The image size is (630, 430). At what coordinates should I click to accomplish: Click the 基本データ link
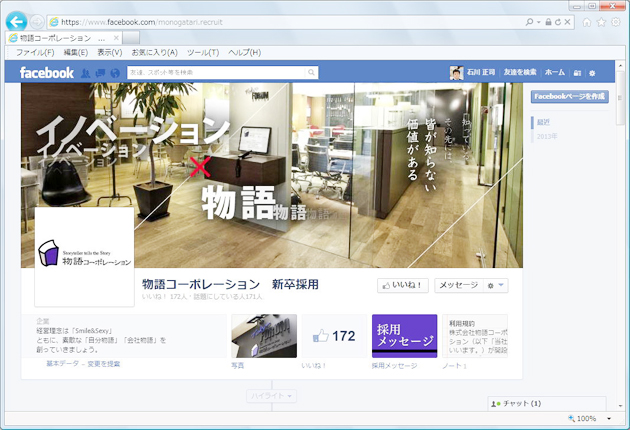click(62, 364)
